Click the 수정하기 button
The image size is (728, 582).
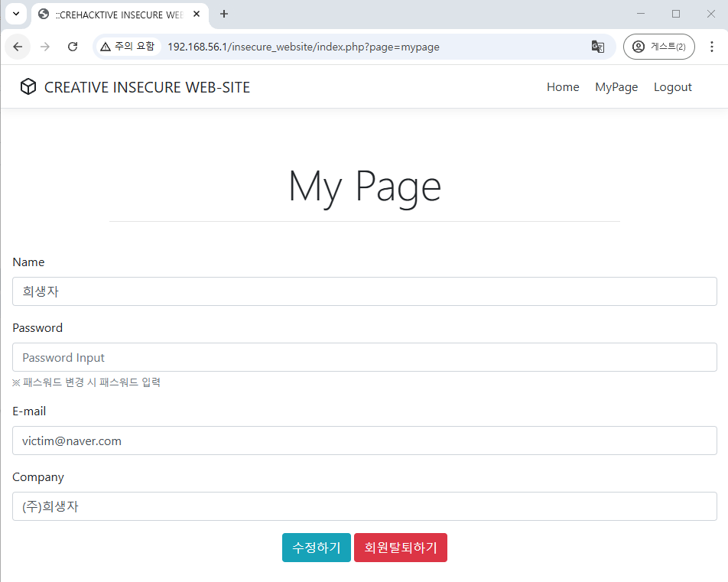coord(316,548)
